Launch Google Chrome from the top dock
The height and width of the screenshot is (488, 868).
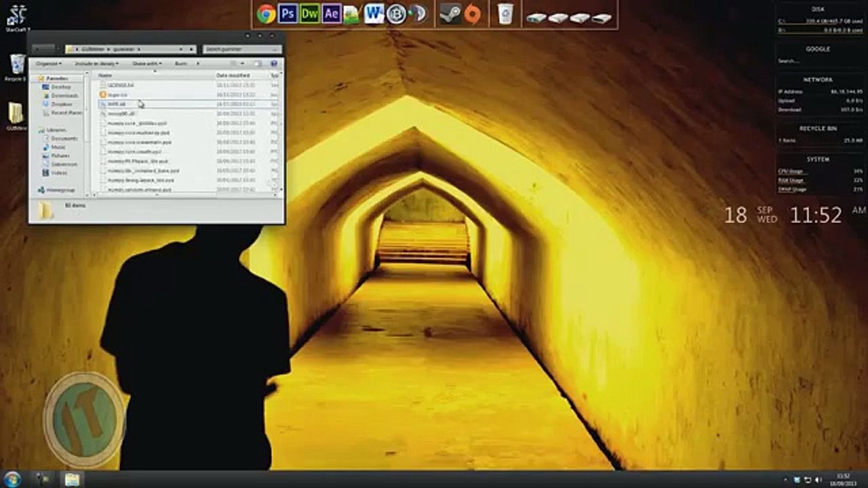pos(266,14)
